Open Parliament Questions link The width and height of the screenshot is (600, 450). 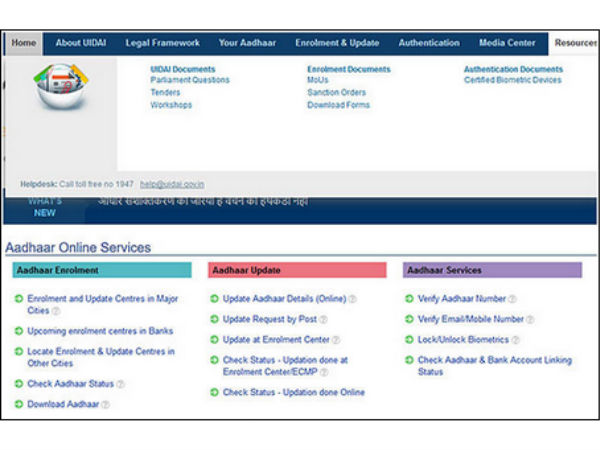click(x=190, y=81)
